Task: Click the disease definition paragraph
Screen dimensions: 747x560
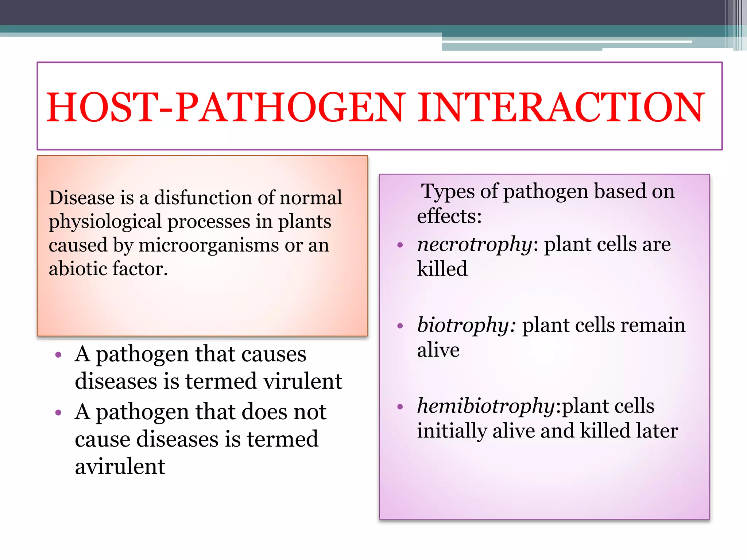Action: pos(195,233)
